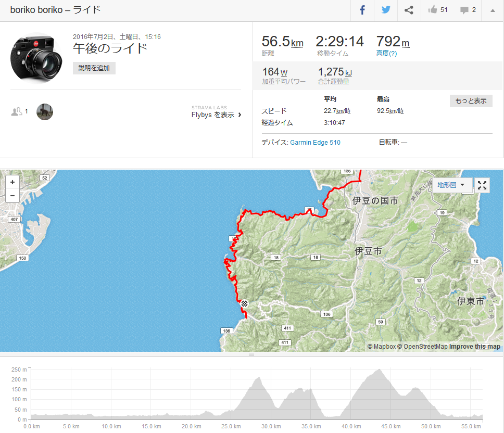The height and width of the screenshot is (433, 504).
Task: Give kudos with the thumbs-up icon
Action: click(433, 10)
